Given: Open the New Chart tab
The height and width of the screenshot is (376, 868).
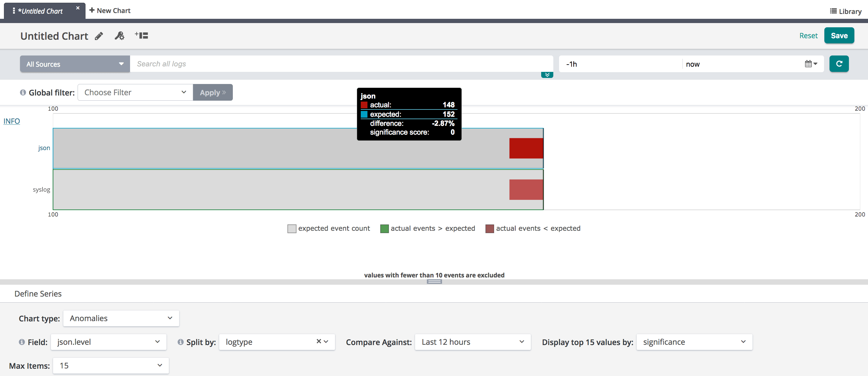Looking at the screenshot, I should pyautogui.click(x=110, y=10).
